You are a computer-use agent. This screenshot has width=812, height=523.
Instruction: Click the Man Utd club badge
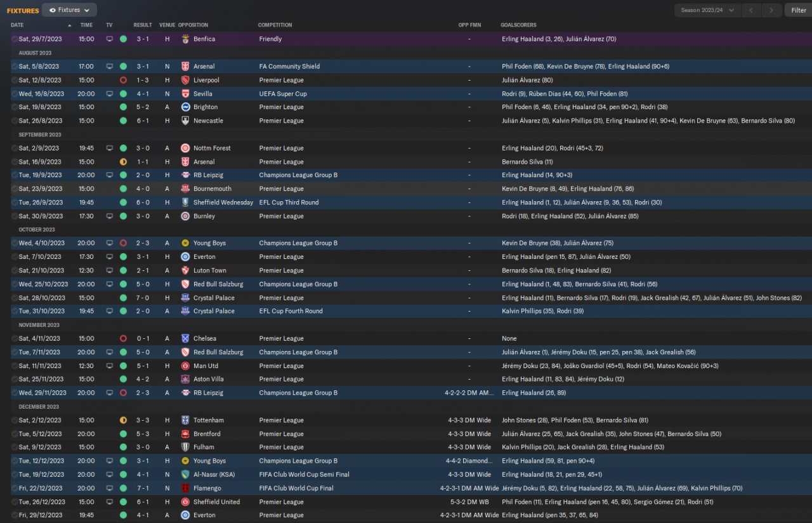click(185, 366)
